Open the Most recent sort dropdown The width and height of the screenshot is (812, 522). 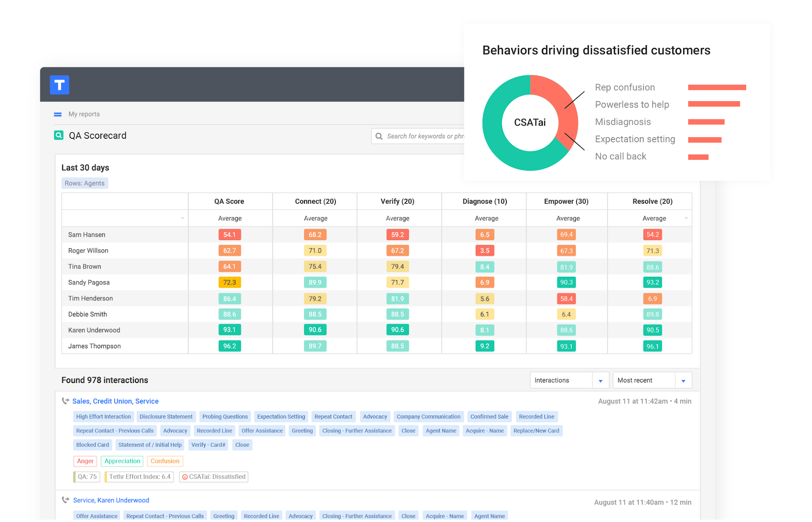[652, 381]
